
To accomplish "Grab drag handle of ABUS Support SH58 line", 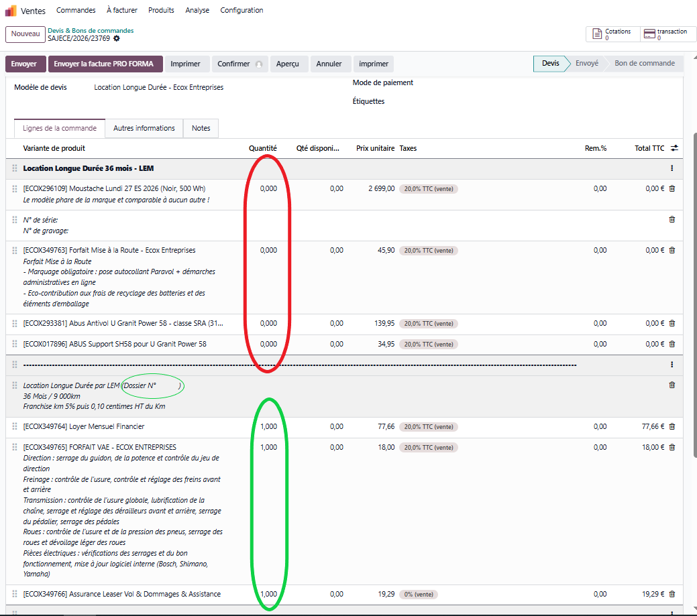I will (x=15, y=345).
